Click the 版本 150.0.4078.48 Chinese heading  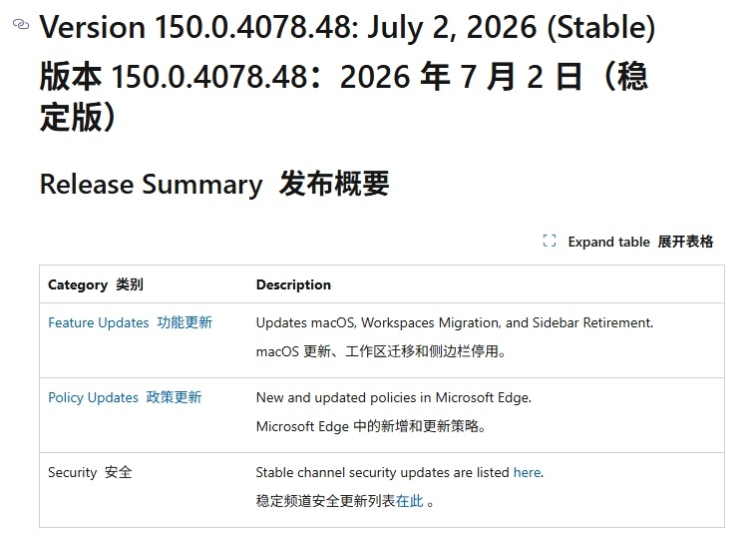(343, 97)
